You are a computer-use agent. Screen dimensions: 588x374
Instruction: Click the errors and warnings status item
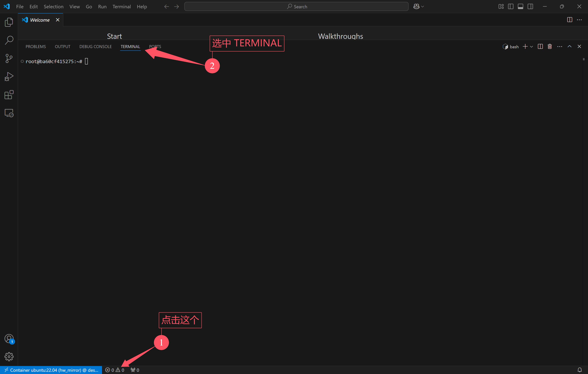[115, 370]
